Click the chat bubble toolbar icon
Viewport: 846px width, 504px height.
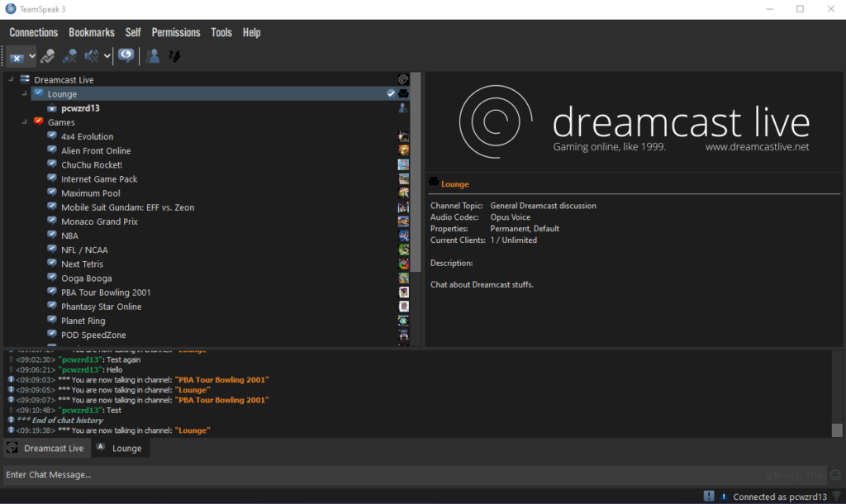click(126, 55)
